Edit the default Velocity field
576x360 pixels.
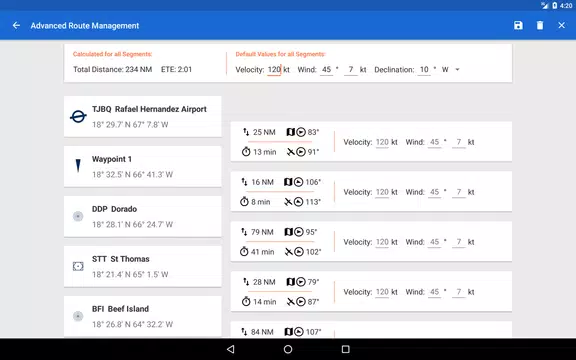[274, 69]
